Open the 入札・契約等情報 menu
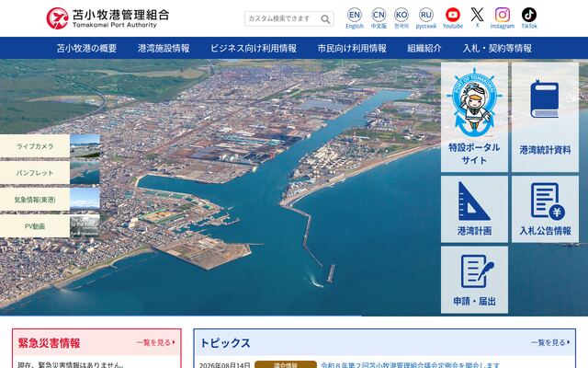The height and width of the screenshot is (368, 588). pos(497,48)
